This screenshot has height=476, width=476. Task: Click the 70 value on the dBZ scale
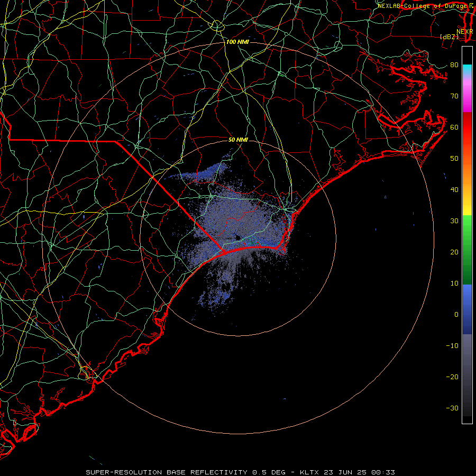click(454, 96)
